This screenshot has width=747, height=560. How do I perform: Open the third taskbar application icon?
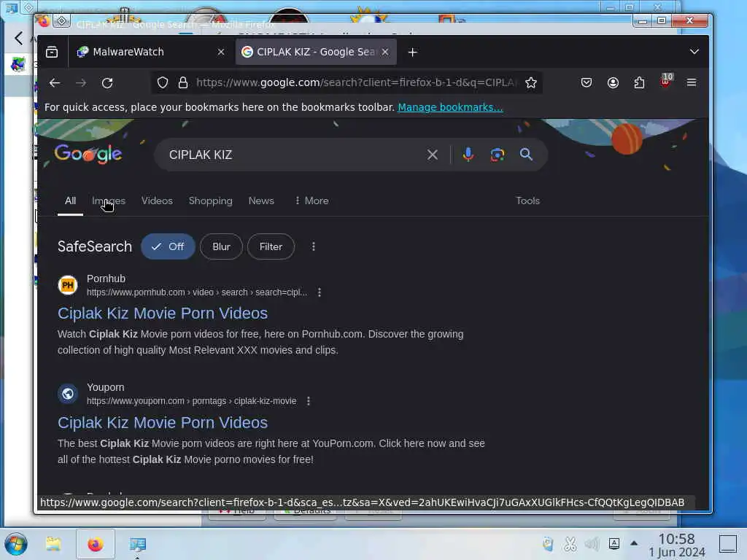138,544
